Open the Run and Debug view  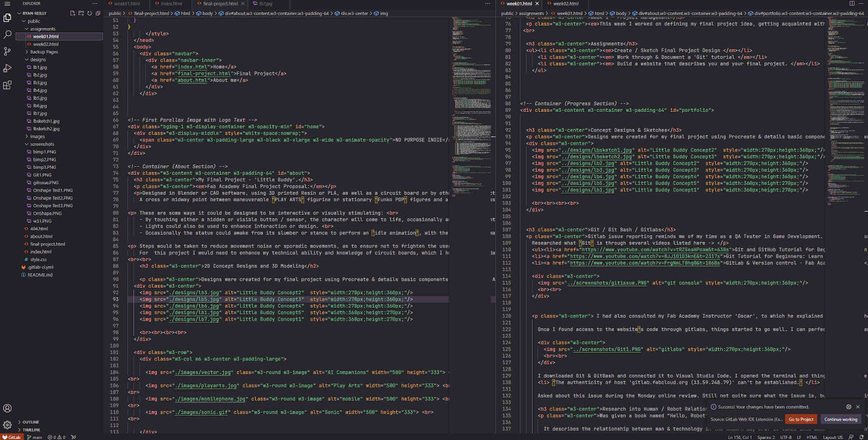tap(7, 68)
